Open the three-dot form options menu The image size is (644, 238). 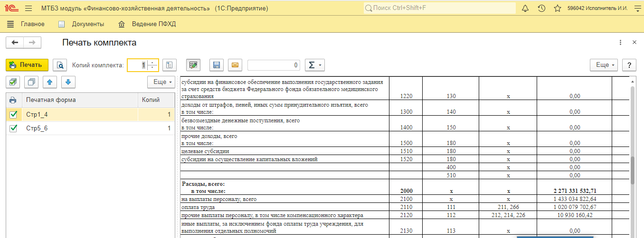tap(620, 43)
